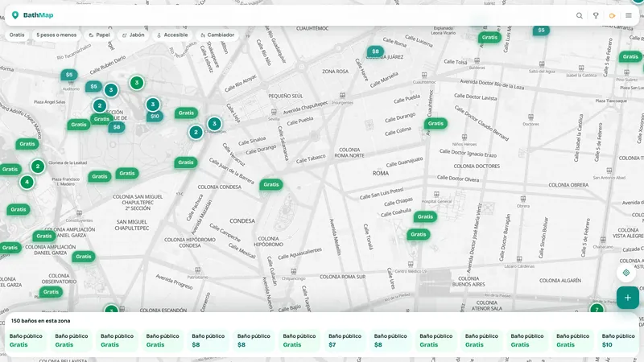Open cluster 2 beside Glorieta de la Lealtad
Image resolution: width=644 pixels, height=362 pixels.
[38, 167]
